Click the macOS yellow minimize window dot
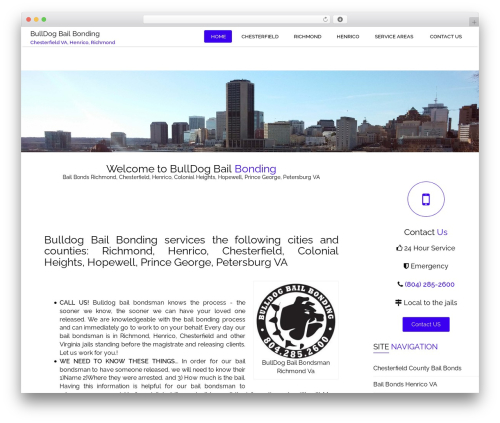 click(36, 20)
